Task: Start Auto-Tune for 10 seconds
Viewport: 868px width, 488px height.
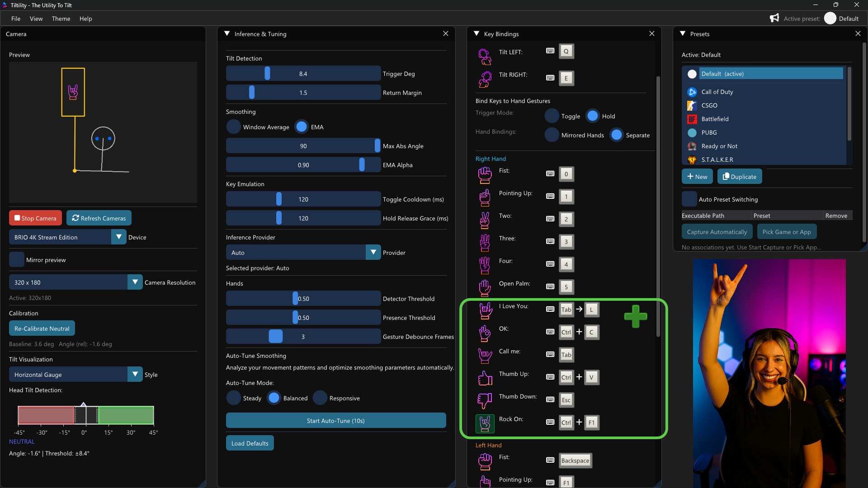Action: click(335, 420)
